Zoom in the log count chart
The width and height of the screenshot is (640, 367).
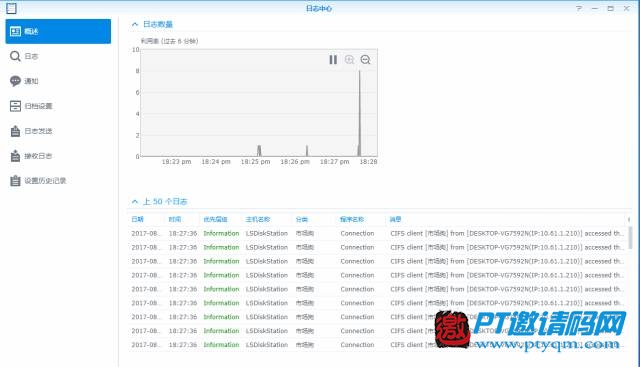349,60
